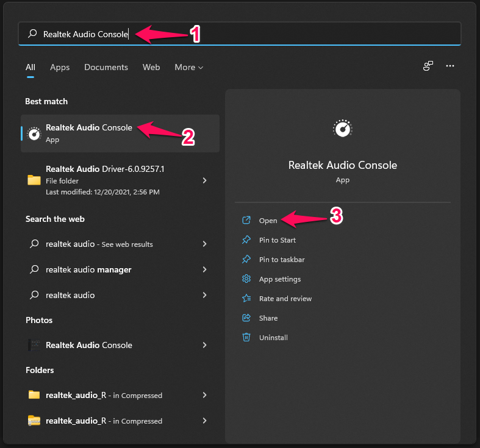Click the Realtek Audio Console gauge icon in Best match
The width and height of the screenshot is (480, 448).
coord(34,133)
